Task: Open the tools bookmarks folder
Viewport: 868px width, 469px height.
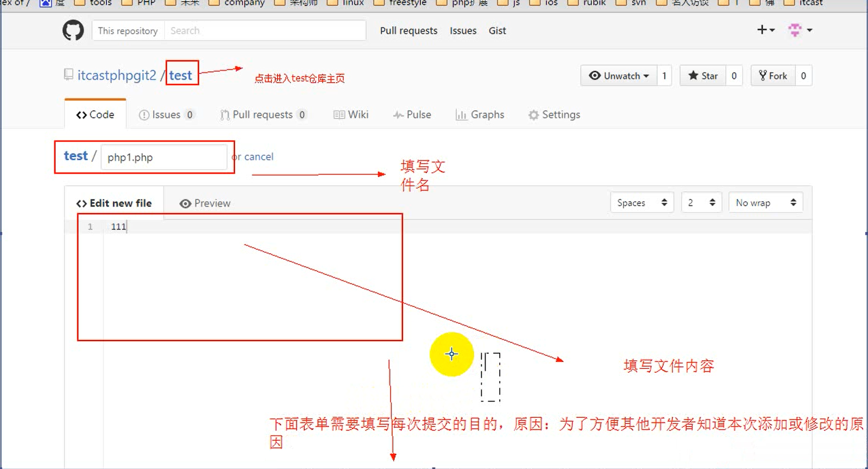Action: click(x=93, y=3)
